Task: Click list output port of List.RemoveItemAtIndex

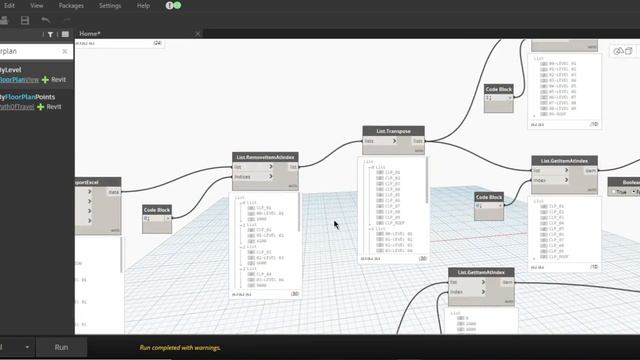Action: tap(293, 167)
